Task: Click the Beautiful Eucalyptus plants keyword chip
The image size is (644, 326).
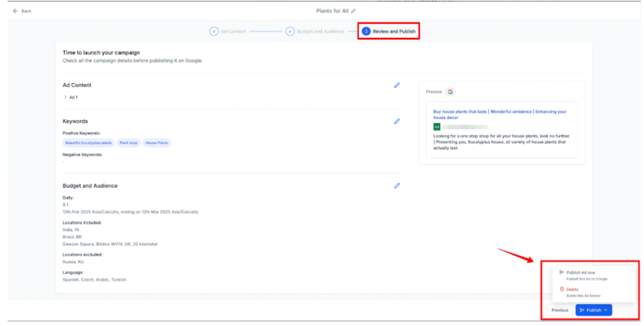Action: coord(88,143)
